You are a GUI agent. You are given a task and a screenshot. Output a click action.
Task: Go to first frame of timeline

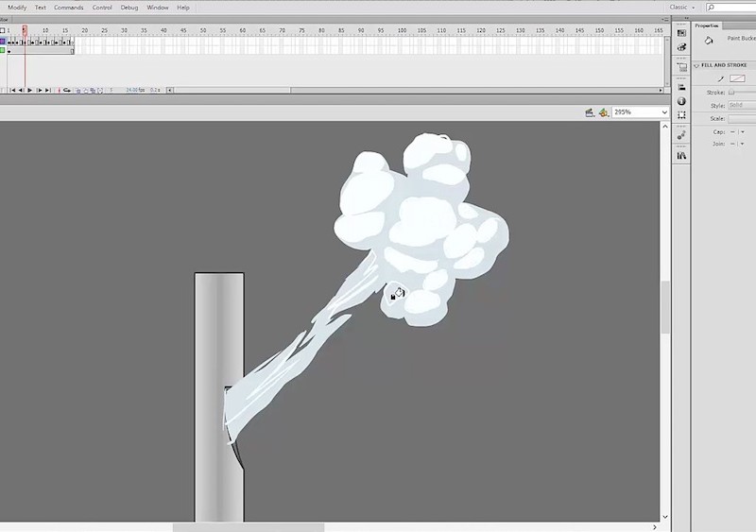click(13, 90)
